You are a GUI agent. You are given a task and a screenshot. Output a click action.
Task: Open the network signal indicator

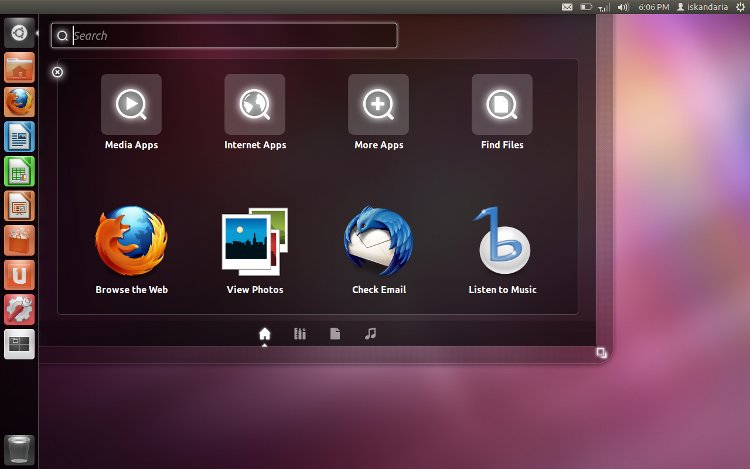tap(604, 7)
